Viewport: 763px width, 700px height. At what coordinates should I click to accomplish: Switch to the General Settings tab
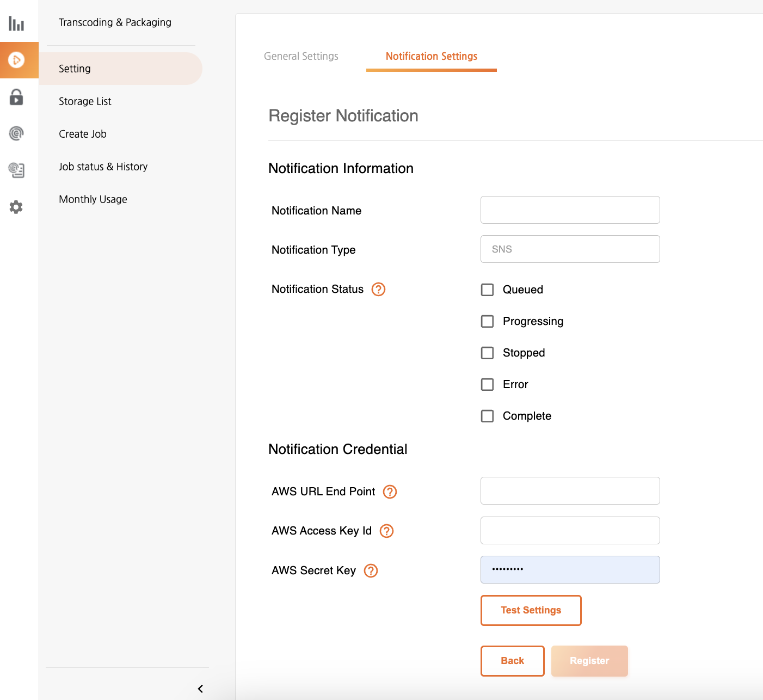(301, 56)
